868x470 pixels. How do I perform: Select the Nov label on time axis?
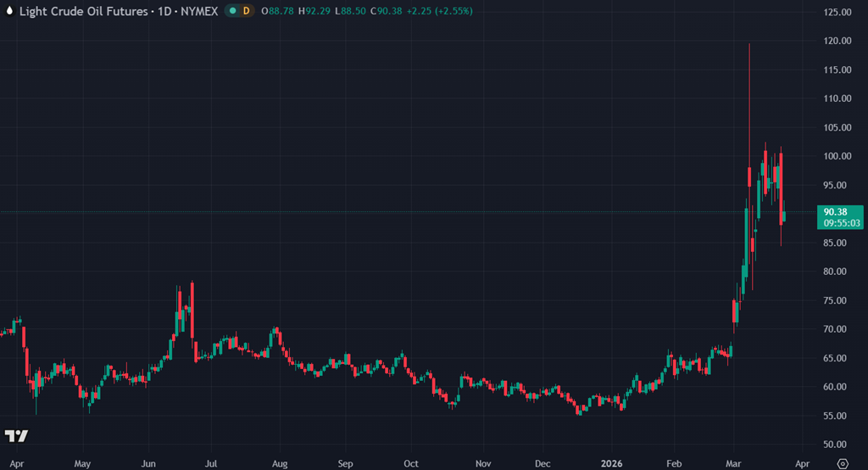coord(482,464)
